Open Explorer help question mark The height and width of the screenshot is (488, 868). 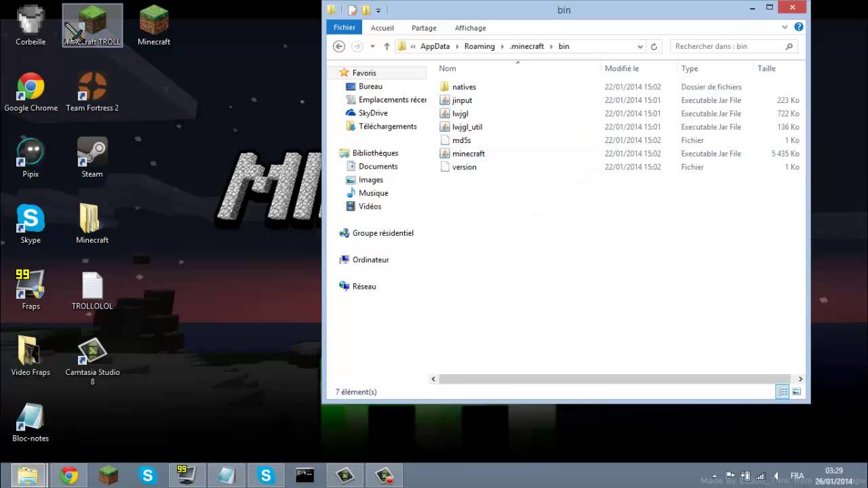(798, 27)
